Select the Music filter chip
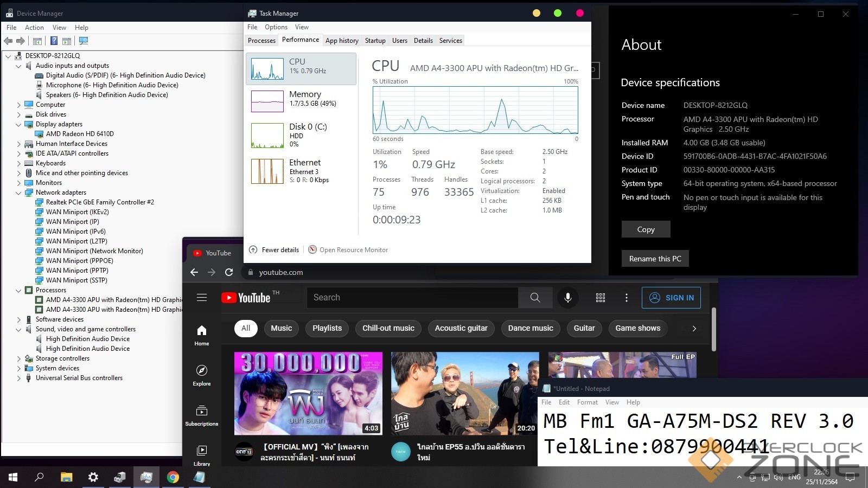This screenshot has width=868, height=488. [281, 328]
